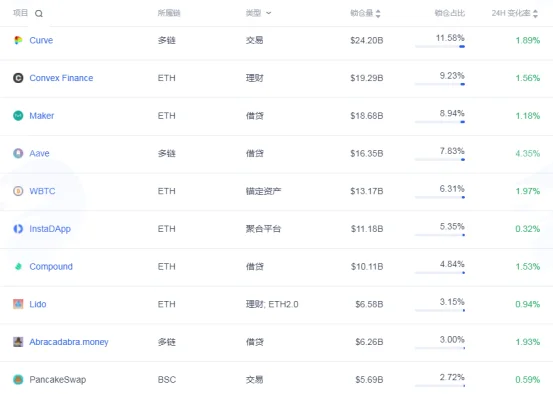Click the 所属链 column header

click(x=169, y=13)
